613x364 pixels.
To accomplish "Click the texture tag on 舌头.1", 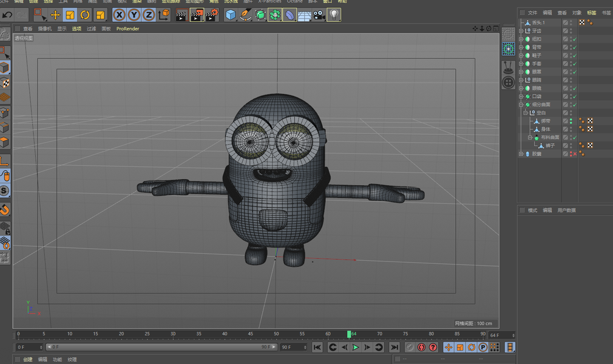I will pos(582,22).
